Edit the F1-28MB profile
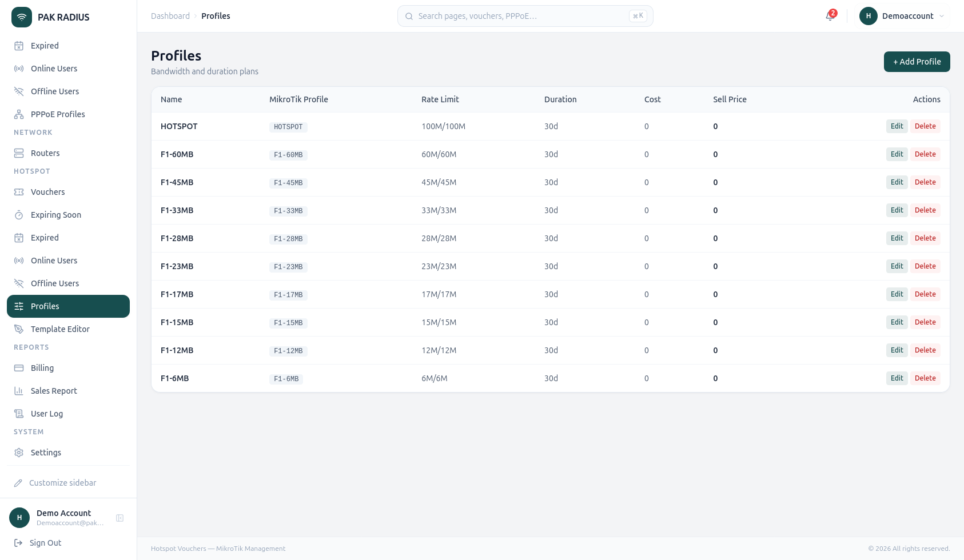Viewport: 964px width, 560px height. (897, 238)
